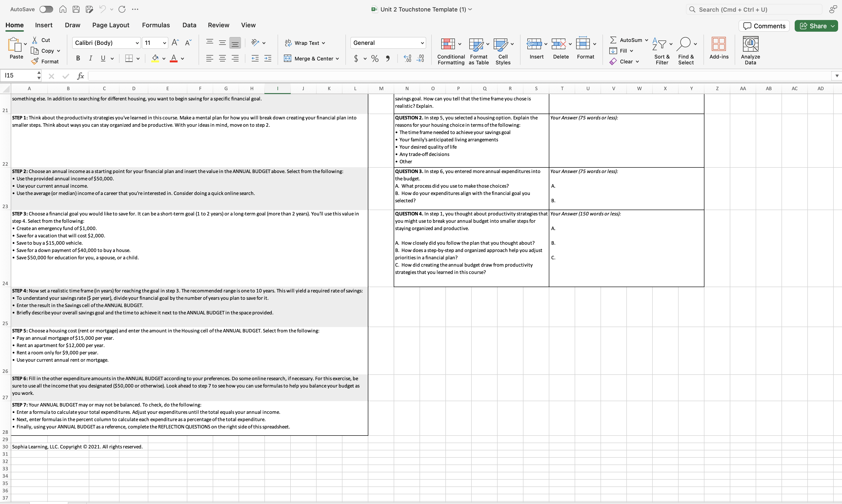Open the Add-ins button
Viewport: 842px width, 504px height.
coord(719,44)
